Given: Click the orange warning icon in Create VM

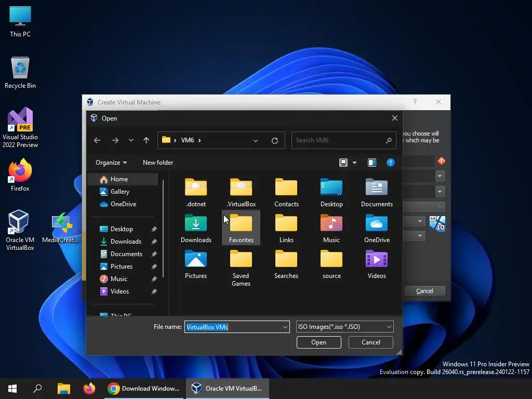Looking at the screenshot, I should (x=442, y=161).
